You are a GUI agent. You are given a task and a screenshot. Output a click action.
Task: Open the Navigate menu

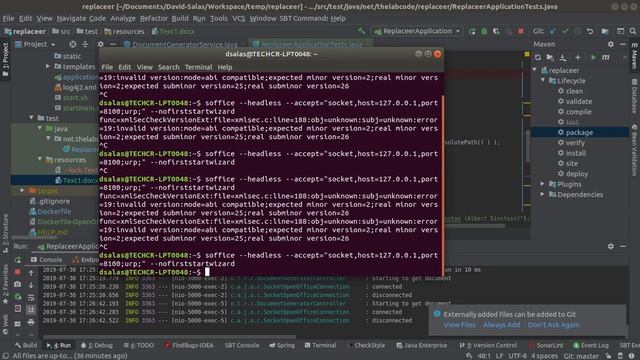click(x=71, y=18)
